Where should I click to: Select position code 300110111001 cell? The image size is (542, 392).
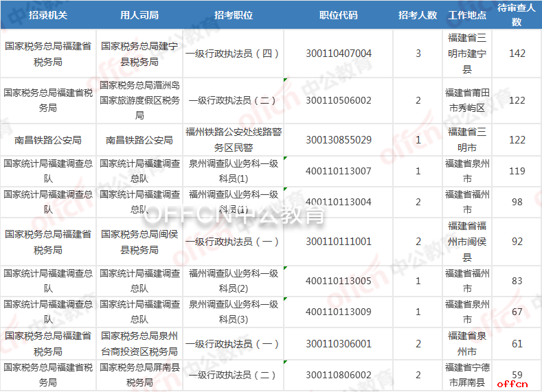coord(339,242)
